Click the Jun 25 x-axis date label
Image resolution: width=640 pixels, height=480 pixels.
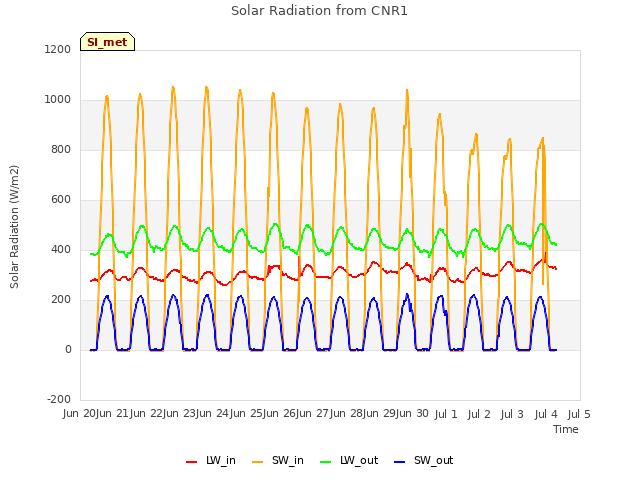click(x=246, y=413)
